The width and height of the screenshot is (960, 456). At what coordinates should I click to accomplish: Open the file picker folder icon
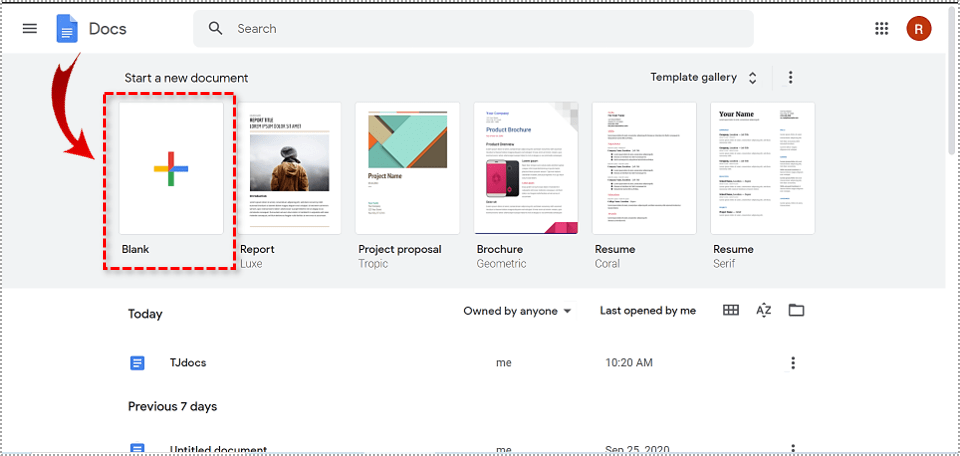point(796,311)
